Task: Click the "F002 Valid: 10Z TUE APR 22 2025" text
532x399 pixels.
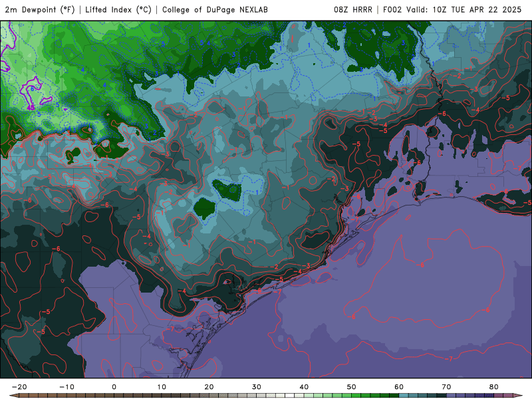Action: [x=452, y=10]
